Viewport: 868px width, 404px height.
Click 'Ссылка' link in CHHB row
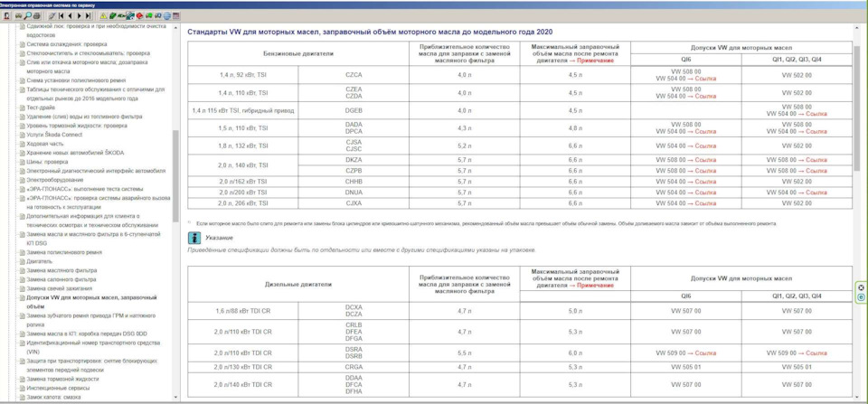point(705,181)
